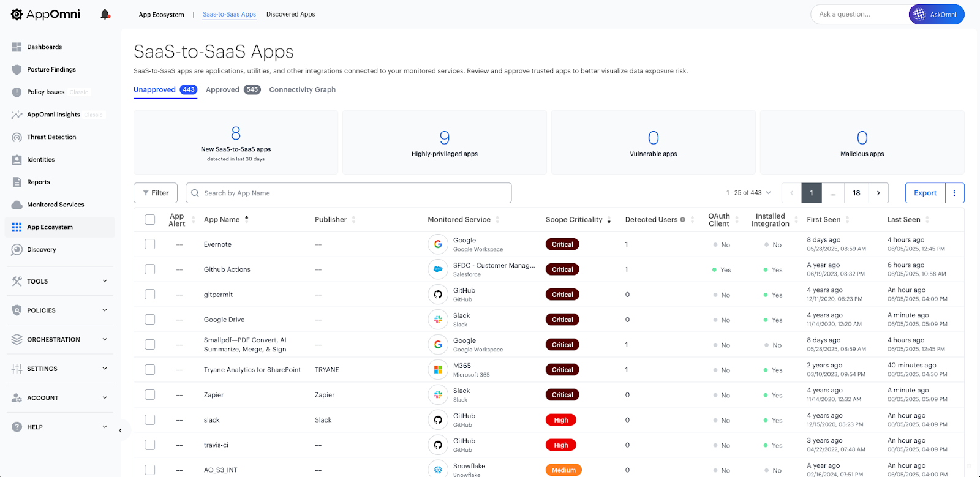Click the Ask a question field
The width and height of the screenshot is (980, 477).
pos(861,15)
